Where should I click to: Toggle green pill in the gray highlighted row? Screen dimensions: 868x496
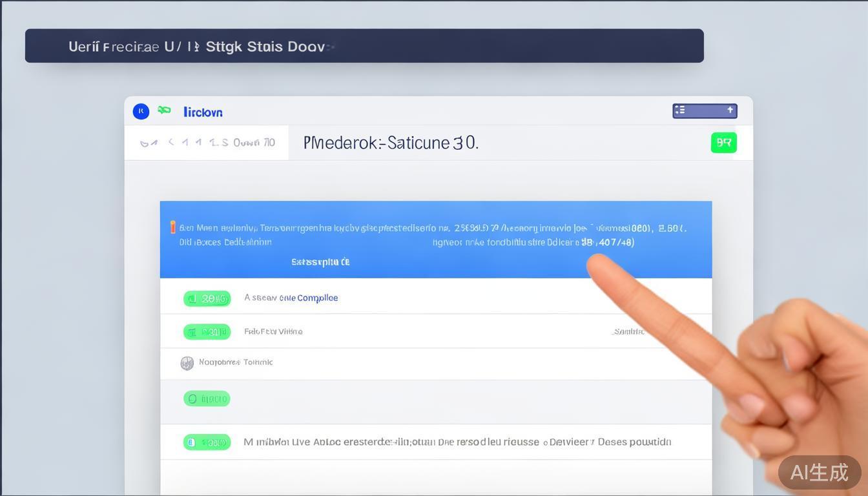click(x=207, y=399)
